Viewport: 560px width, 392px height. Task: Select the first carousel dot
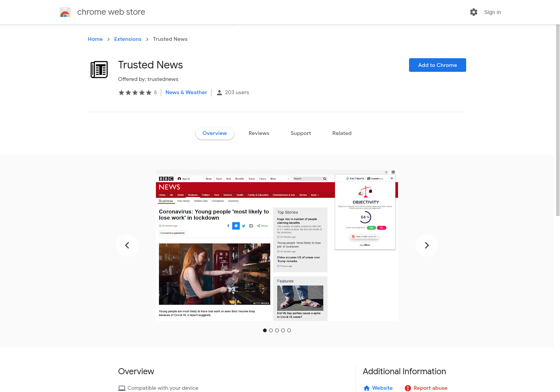(265, 330)
